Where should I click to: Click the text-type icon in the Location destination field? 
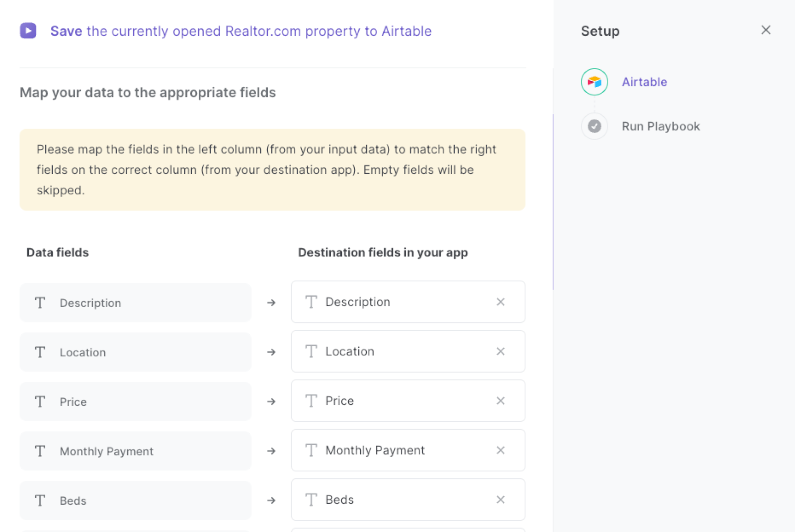pyautogui.click(x=312, y=351)
